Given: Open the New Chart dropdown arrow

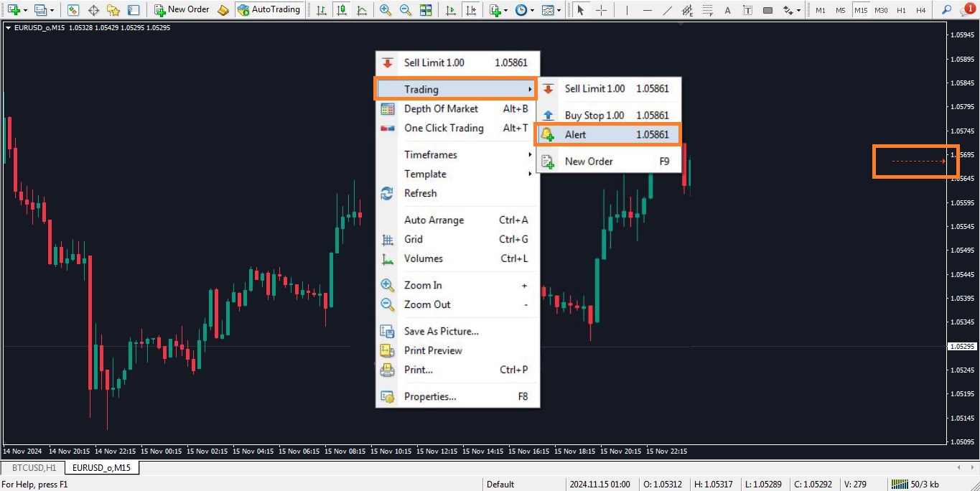Looking at the screenshot, I should (24, 9).
